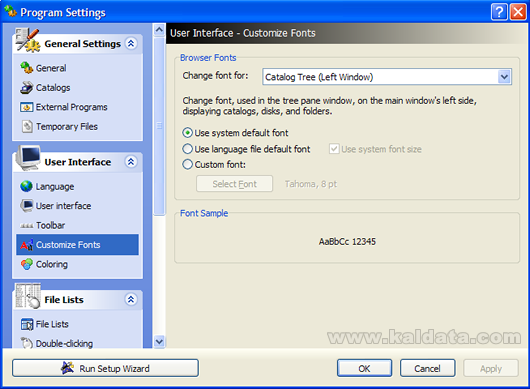Click the General Settings header icon

point(28,41)
